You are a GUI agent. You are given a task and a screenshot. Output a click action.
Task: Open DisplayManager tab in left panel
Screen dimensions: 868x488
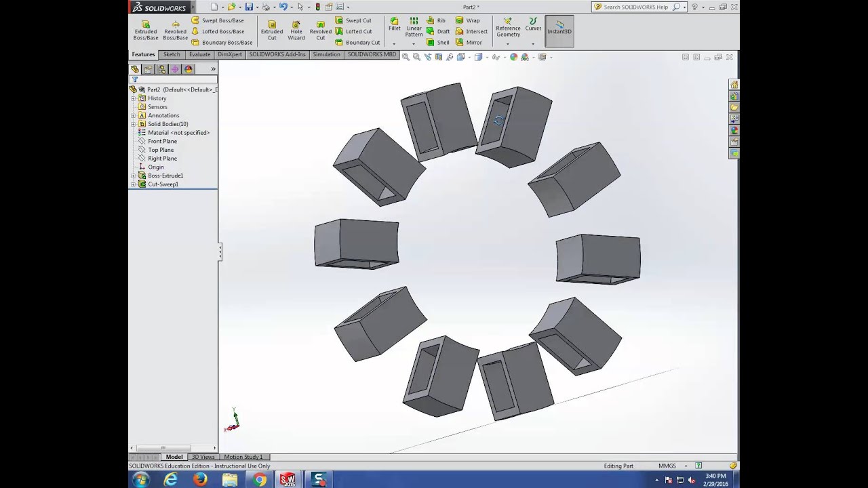pyautogui.click(x=189, y=69)
